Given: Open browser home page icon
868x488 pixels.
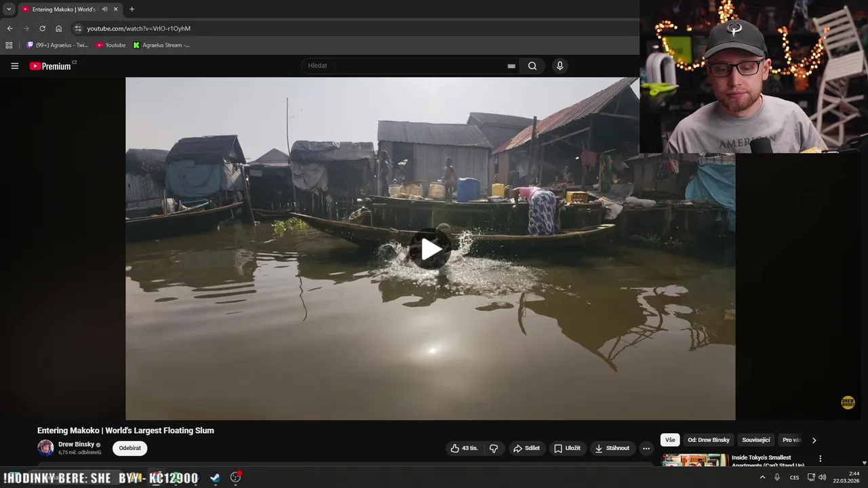Looking at the screenshot, I should (58, 28).
